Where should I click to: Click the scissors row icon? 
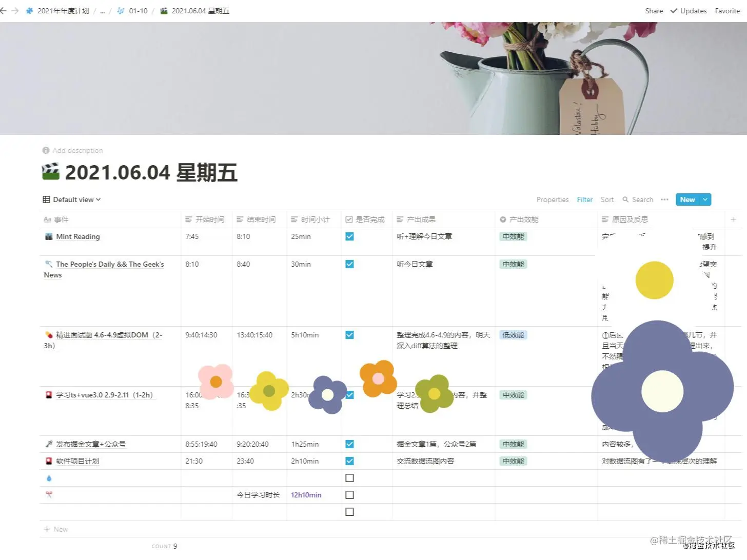coord(49,495)
